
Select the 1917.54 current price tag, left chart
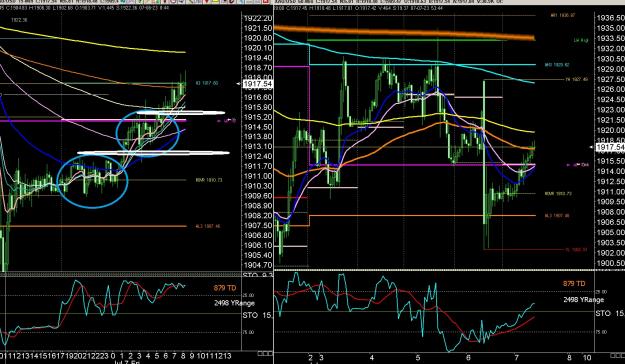pyautogui.click(x=257, y=84)
